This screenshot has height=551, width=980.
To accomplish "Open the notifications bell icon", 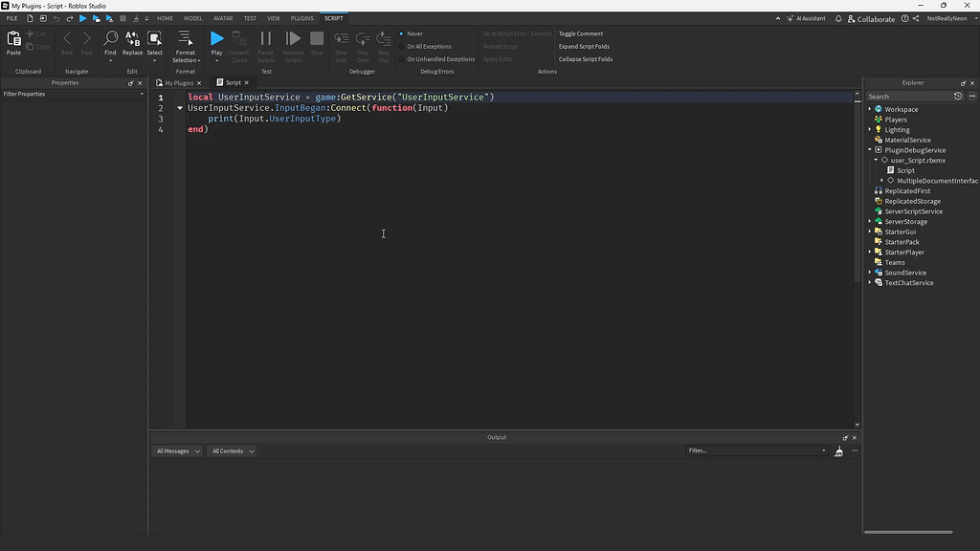I will coord(839,18).
